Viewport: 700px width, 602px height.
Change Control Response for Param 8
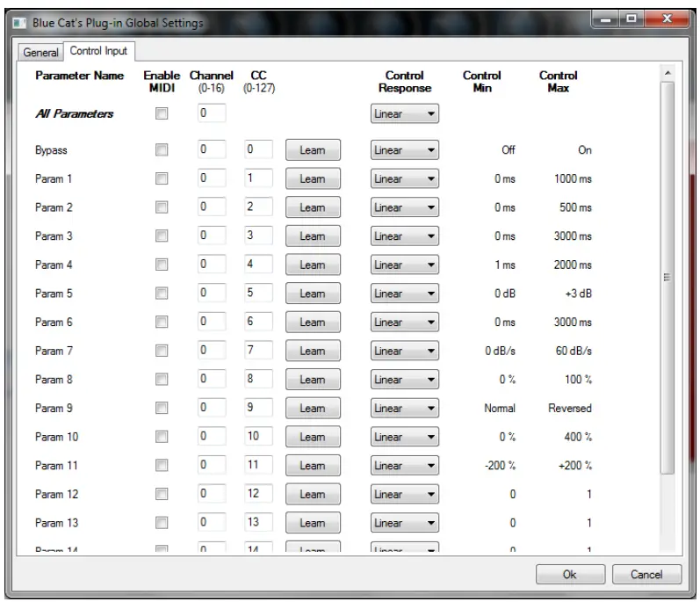(405, 379)
